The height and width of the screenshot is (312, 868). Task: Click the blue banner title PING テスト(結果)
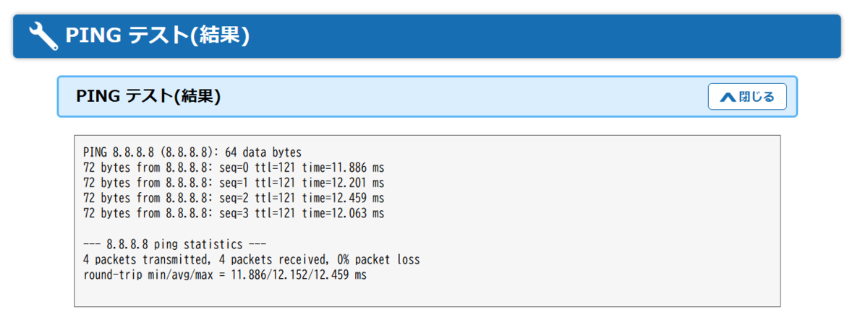tap(158, 35)
